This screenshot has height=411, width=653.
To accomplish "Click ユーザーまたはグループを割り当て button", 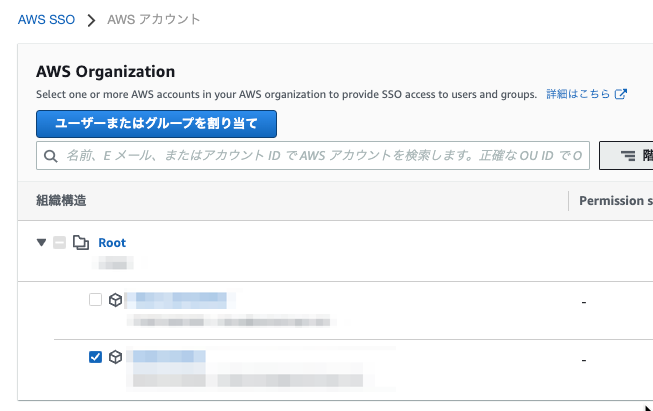I will [156, 124].
